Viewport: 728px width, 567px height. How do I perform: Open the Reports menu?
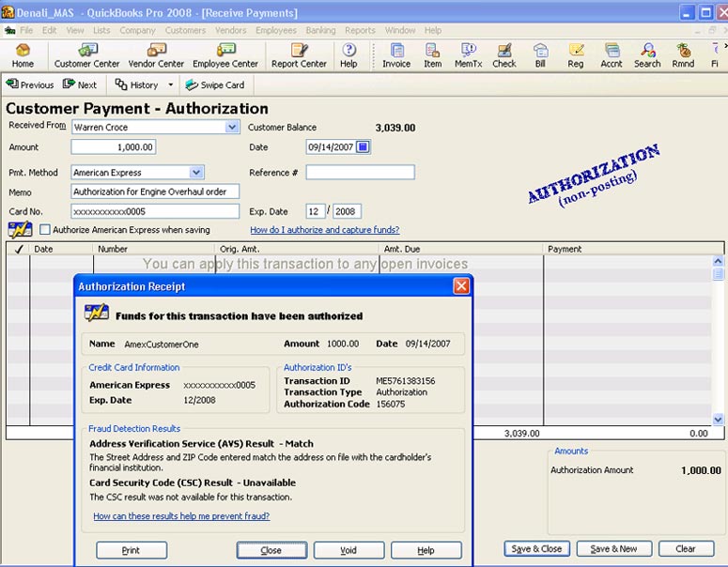click(x=360, y=30)
